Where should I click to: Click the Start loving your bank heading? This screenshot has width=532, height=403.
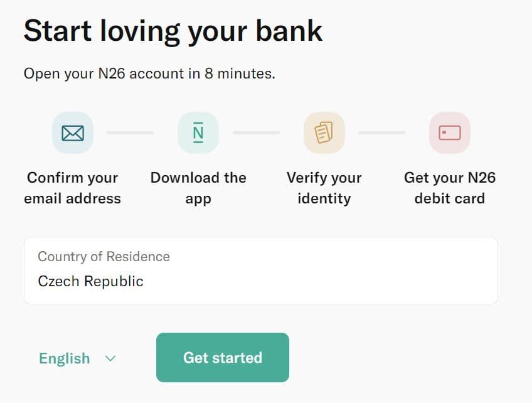173,30
